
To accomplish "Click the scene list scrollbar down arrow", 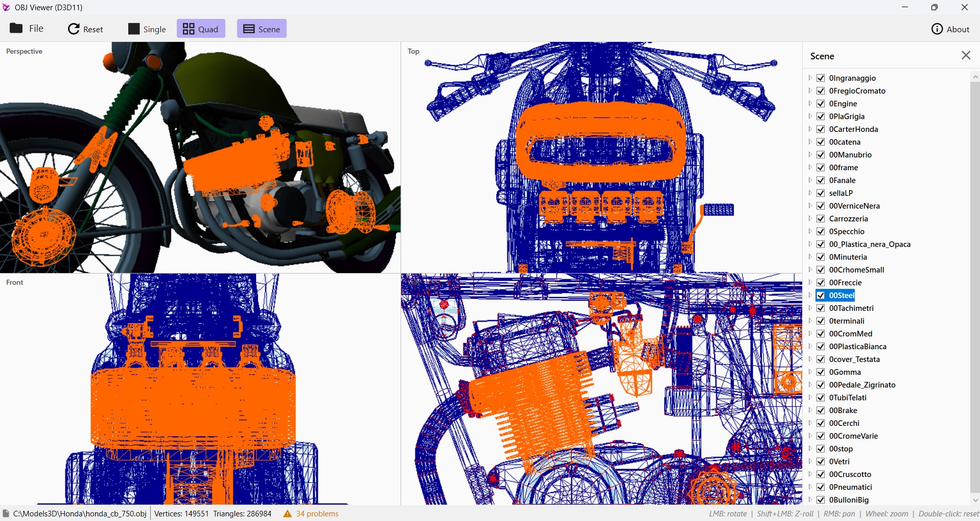I will (975, 500).
